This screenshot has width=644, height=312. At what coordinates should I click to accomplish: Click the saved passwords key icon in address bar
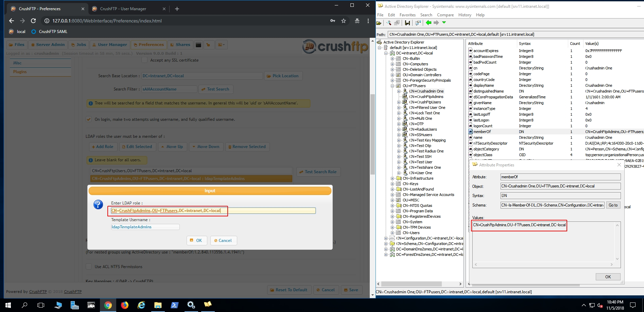pyautogui.click(x=332, y=21)
